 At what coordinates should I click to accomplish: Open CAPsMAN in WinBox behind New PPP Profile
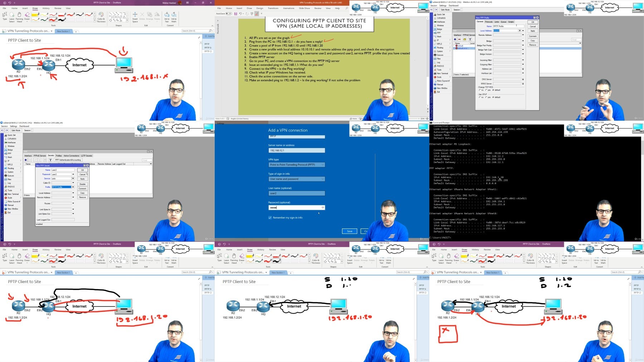tap(441, 18)
